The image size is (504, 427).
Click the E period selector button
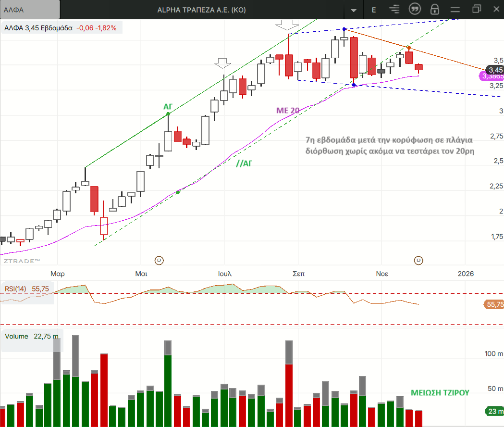pyautogui.click(x=374, y=10)
